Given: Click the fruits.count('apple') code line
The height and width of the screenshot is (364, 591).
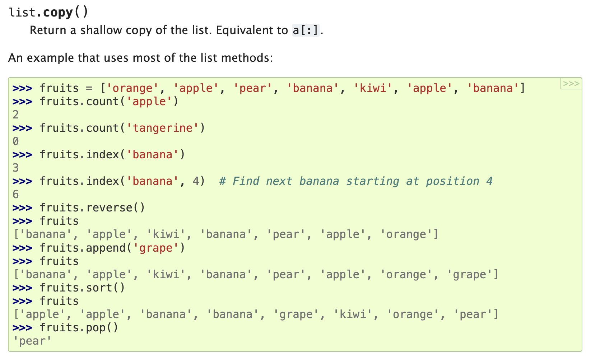Looking at the screenshot, I should point(109,102).
